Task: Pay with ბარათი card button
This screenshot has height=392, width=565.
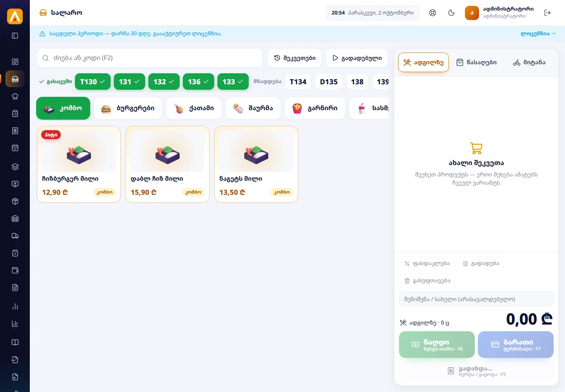Action: pos(516,345)
